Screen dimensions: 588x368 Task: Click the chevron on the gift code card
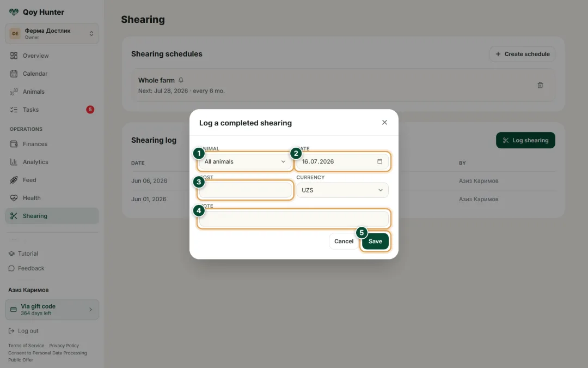pos(90,310)
